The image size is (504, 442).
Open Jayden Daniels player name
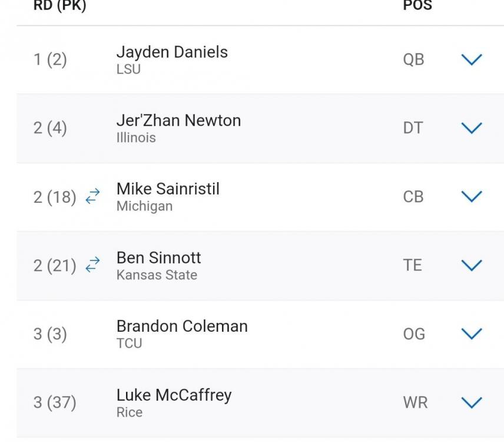point(172,52)
